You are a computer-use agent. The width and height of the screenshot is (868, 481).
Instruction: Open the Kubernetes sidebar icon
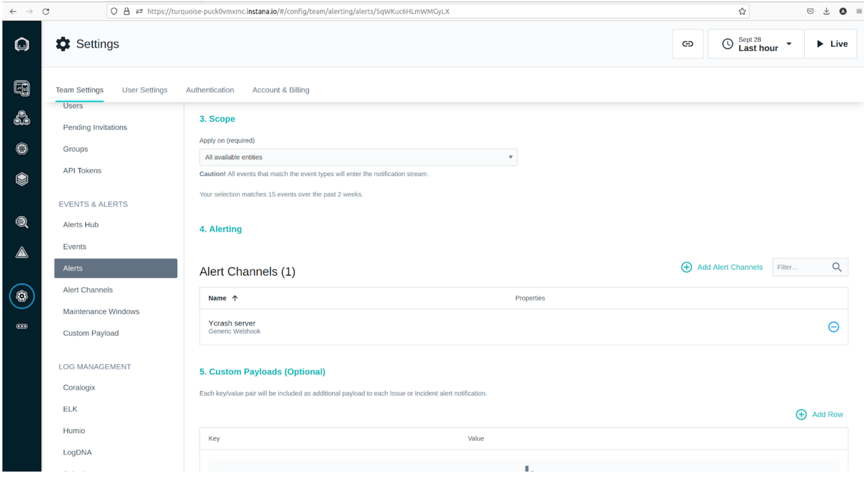tap(22, 148)
